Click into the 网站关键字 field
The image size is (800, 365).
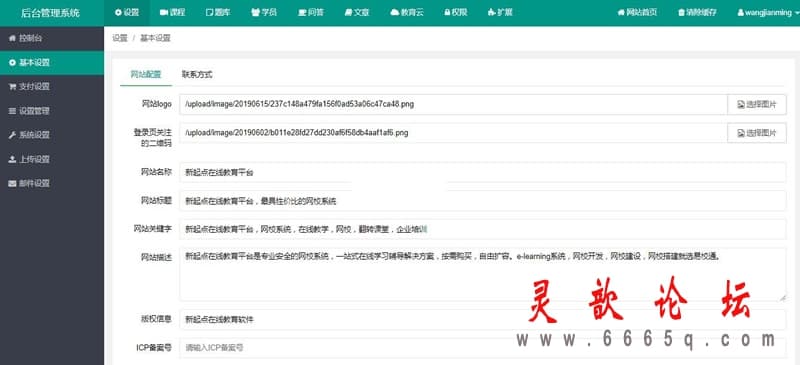pos(483,229)
